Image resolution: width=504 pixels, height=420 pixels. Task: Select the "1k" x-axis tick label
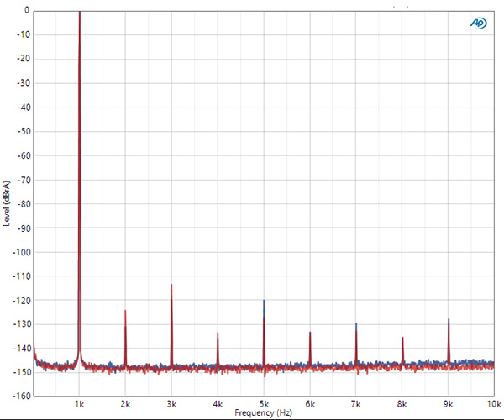tap(79, 403)
